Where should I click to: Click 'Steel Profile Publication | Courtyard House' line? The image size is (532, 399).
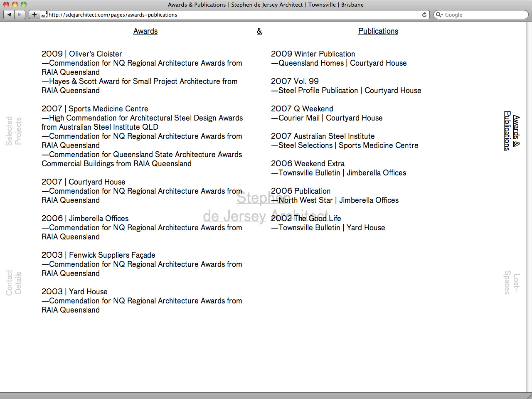[x=346, y=91]
